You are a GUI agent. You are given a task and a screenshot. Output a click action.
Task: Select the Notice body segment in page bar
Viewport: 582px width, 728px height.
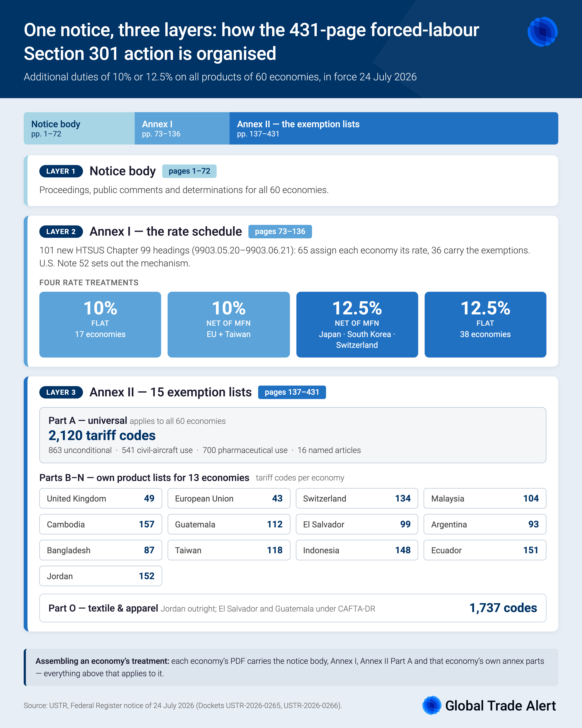coord(79,128)
